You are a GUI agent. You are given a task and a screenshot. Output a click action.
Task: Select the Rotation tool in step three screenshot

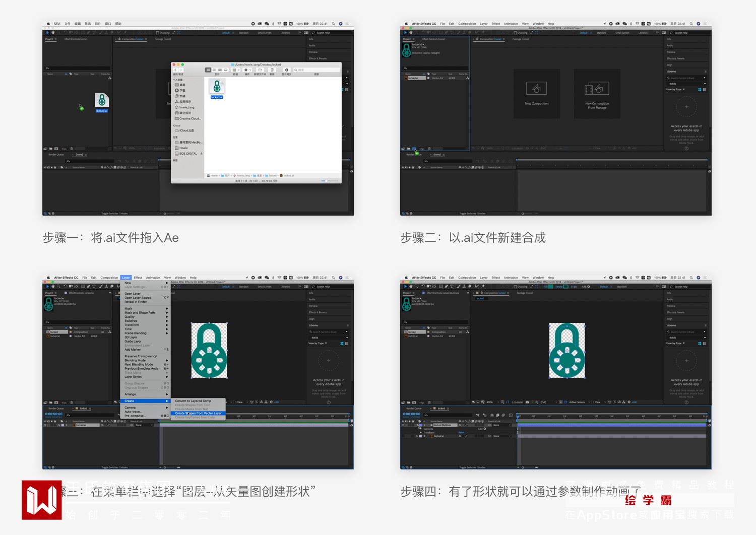point(66,286)
